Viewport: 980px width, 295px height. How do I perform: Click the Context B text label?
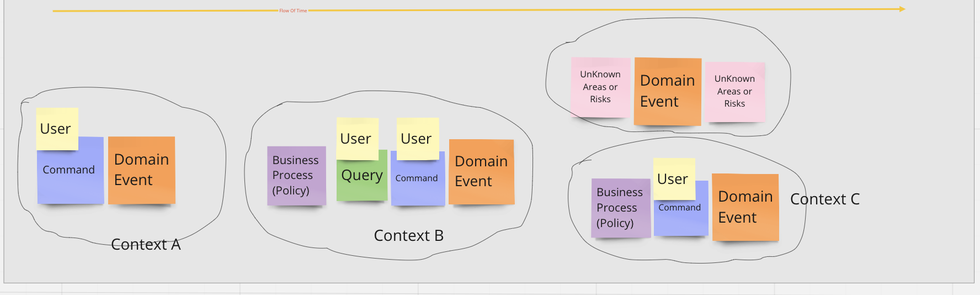tap(408, 236)
